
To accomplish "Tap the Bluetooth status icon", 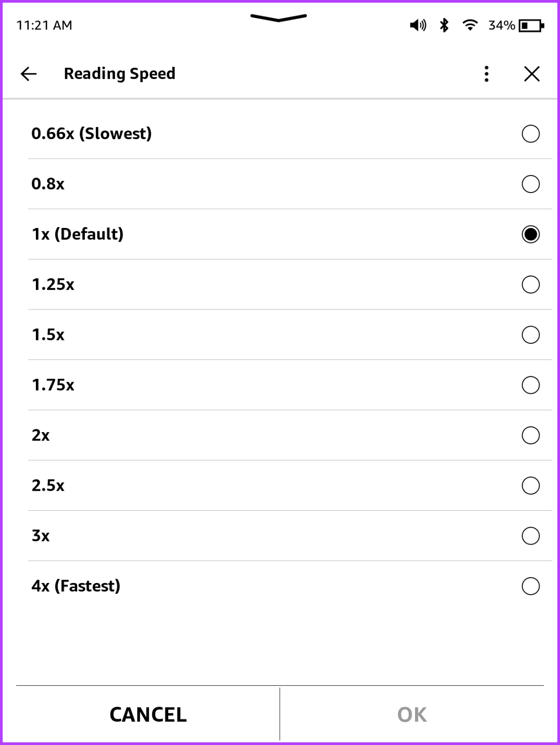I will (444, 25).
